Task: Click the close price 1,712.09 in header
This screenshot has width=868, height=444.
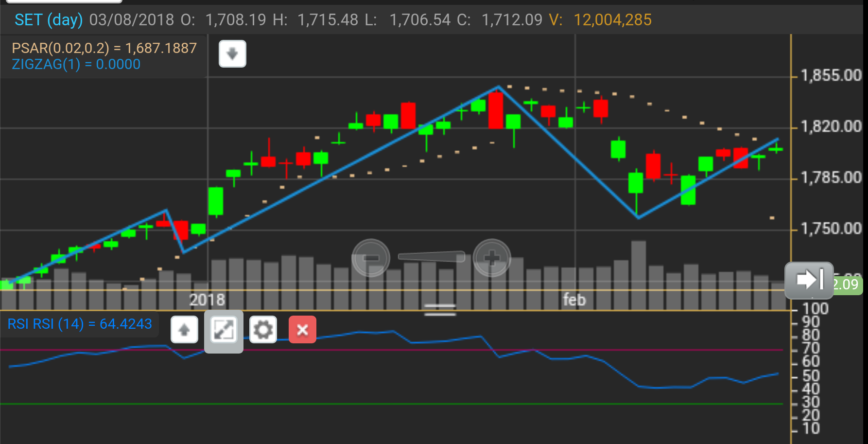Action: click(x=512, y=20)
